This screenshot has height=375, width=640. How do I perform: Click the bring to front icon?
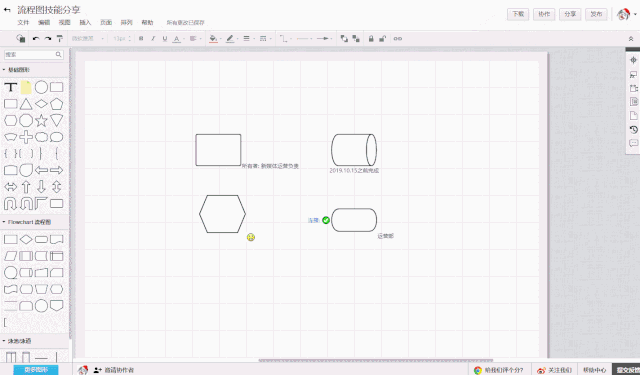point(344,38)
